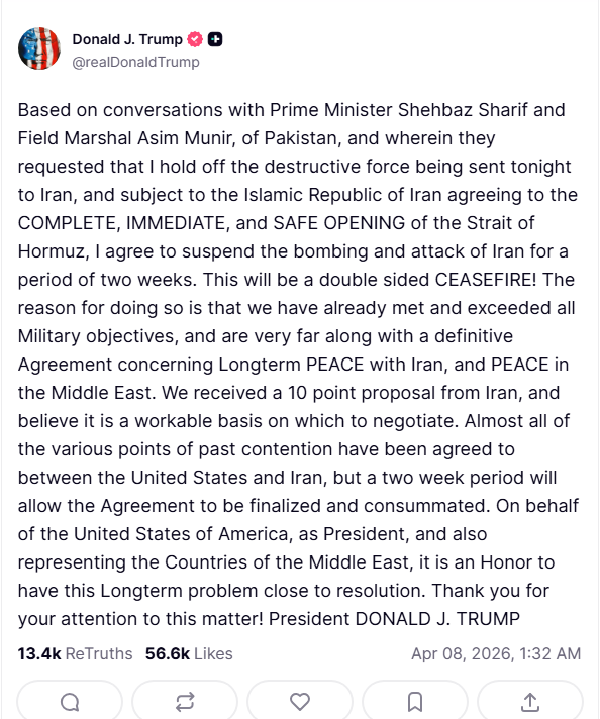Image resolution: width=600 pixels, height=719 pixels.
Task: View the 56.6k Likes list
Action: point(188,653)
